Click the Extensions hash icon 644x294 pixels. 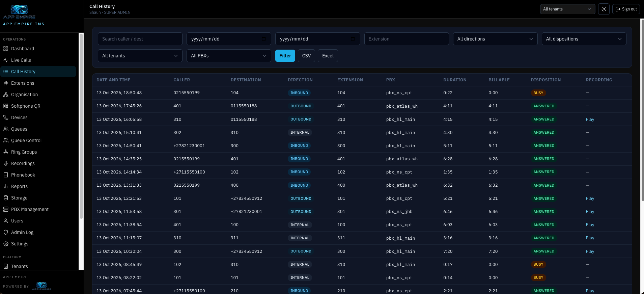(6, 83)
